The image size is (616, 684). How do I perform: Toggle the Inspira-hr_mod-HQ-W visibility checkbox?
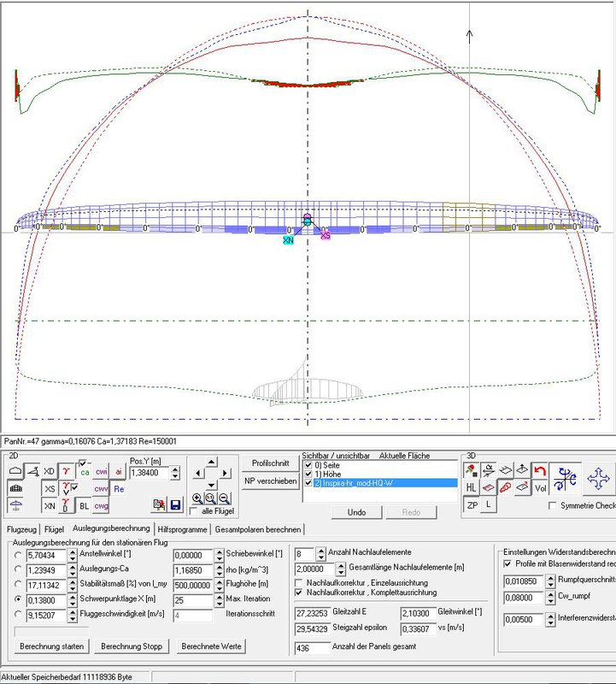coord(308,483)
